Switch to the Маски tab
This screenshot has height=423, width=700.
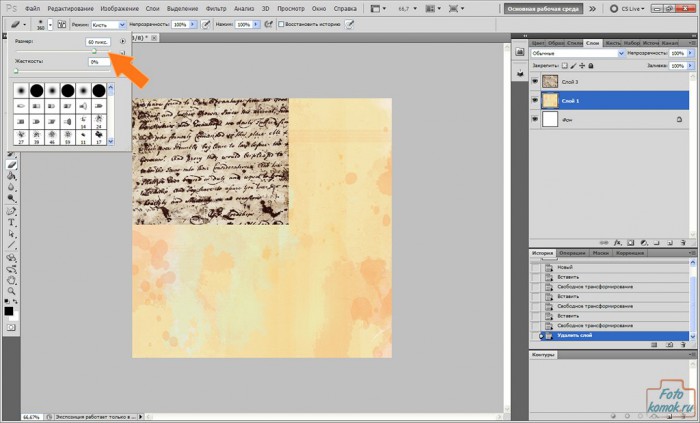599,253
